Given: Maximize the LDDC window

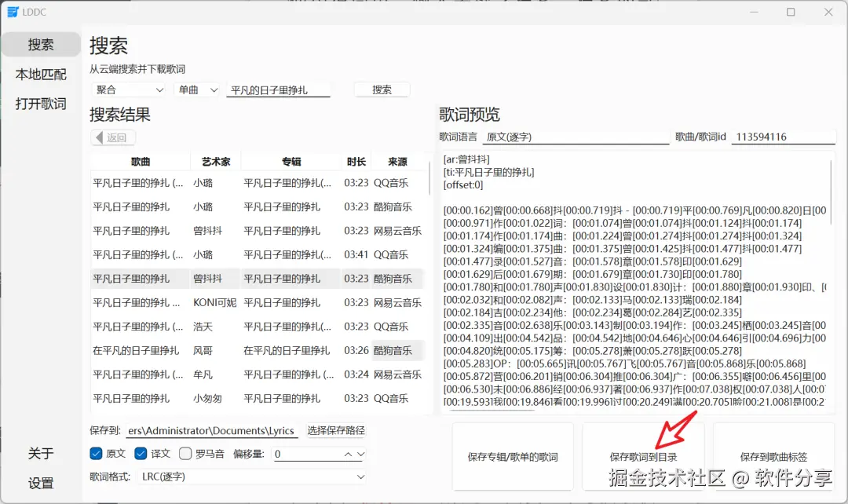Looking at the screenshot, I should 791,12.
